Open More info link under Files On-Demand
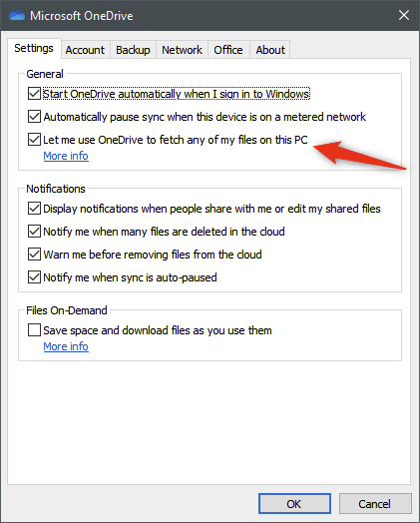The image size is (420, 523). point(66,346)
